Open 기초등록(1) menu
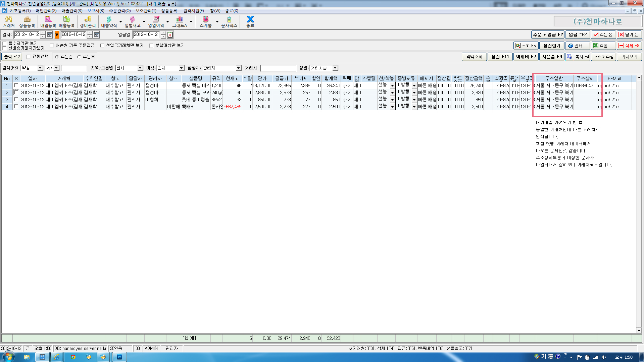The image size is (644, 362). (20, 11)
